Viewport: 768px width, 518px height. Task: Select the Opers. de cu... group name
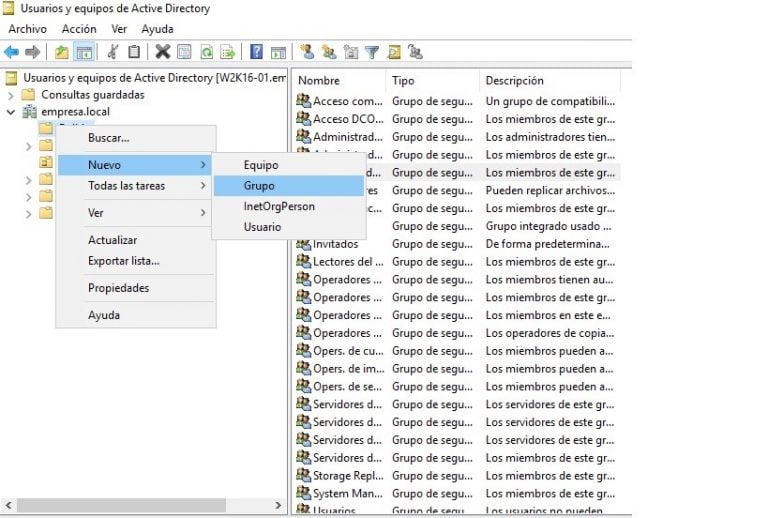[348, 351]
